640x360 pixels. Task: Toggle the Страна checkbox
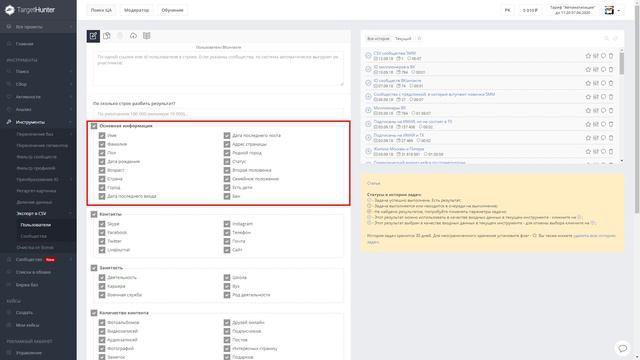tap(102, 179)
